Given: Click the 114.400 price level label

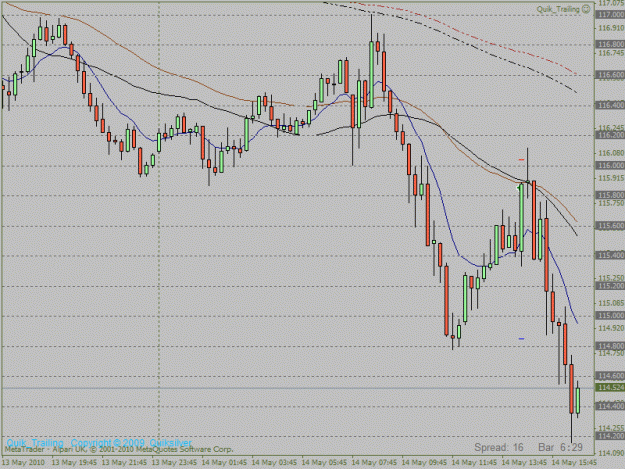Looking at the screenshot, I should coord(610,406).
